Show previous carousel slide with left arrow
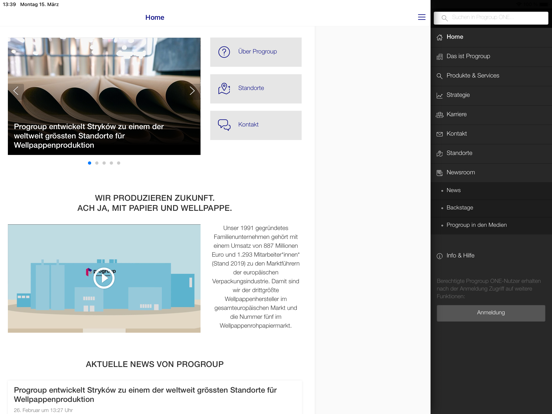This screenshot has width=552, height=414. click(16, 91)
